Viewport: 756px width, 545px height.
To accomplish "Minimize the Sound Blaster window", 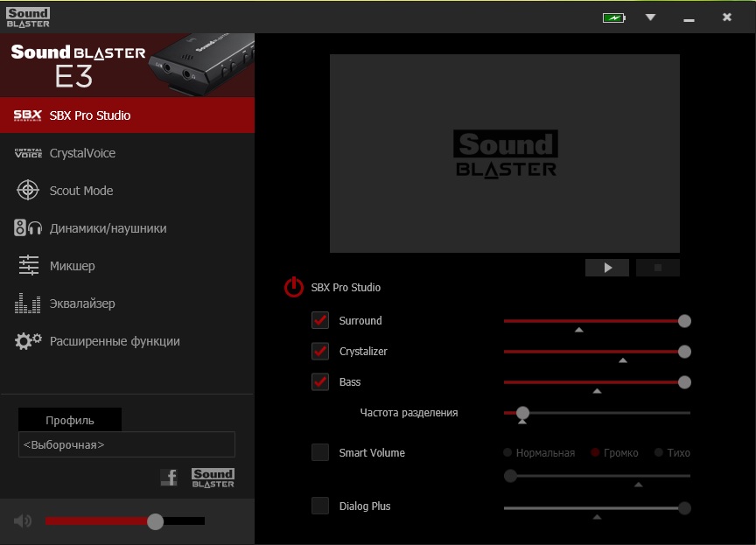I will coord(689,18).
